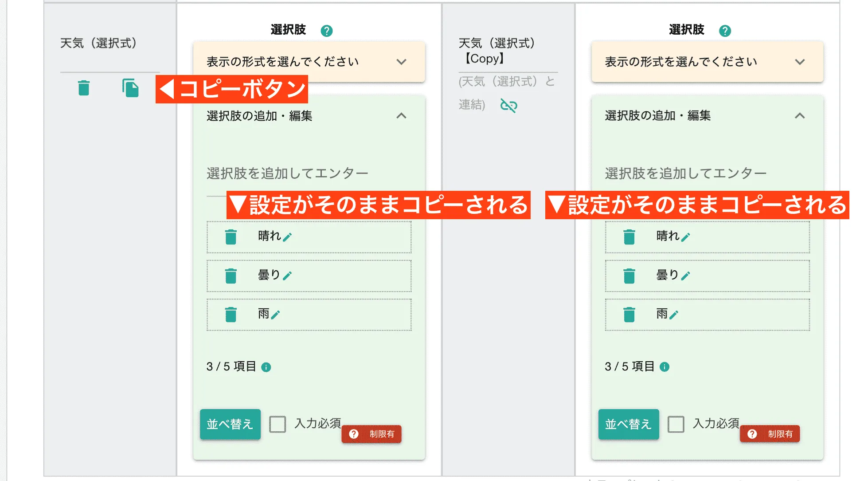
Task: Open help via the ? icon beside 選択肢
Action: click(x=326, y=30)
